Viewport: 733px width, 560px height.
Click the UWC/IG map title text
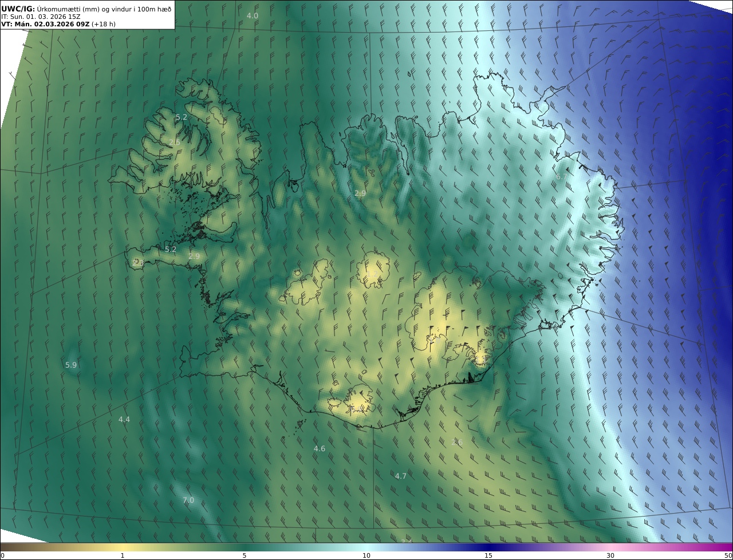tap(86, 8)
